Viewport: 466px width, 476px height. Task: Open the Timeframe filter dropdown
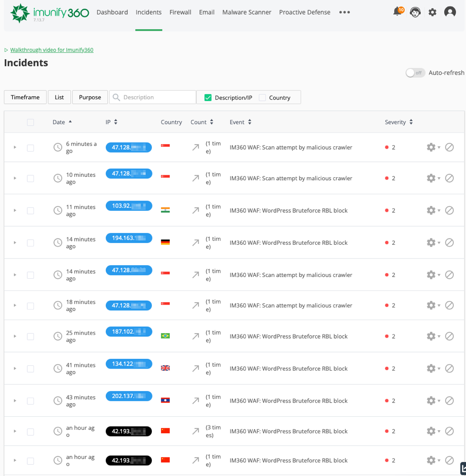(25, 97)
